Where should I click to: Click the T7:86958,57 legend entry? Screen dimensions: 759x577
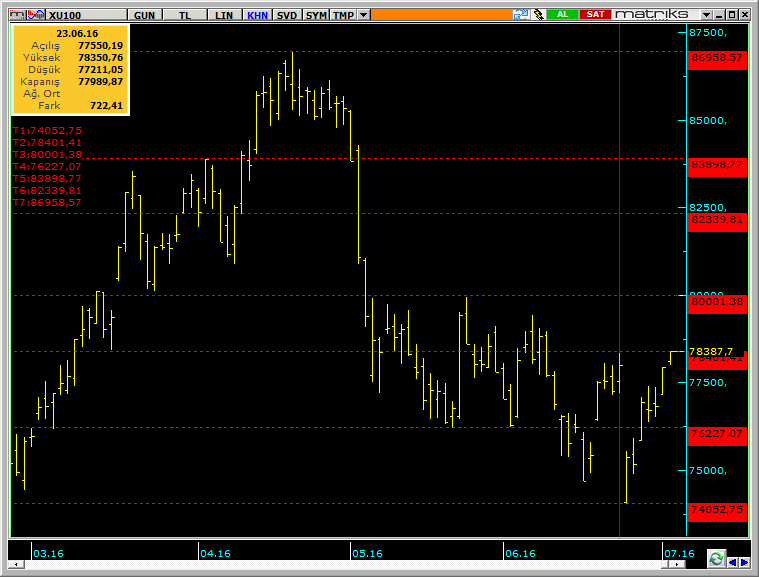coord(47,203)
